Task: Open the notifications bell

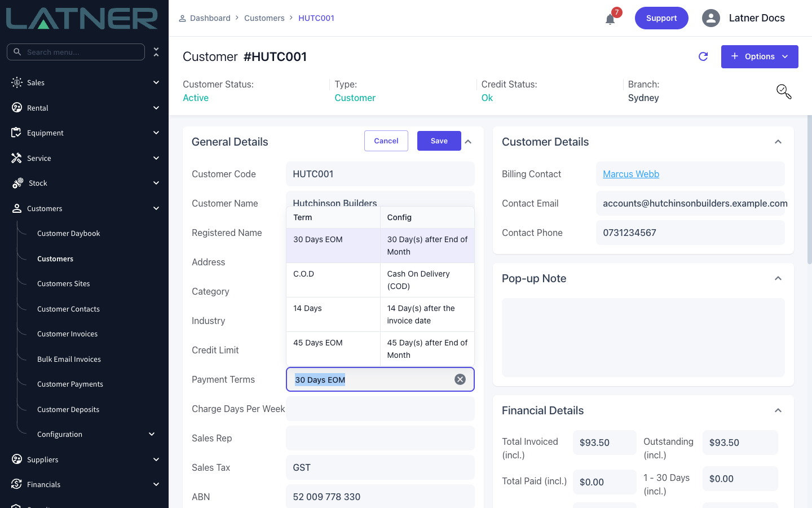Action: click(610, 19)
